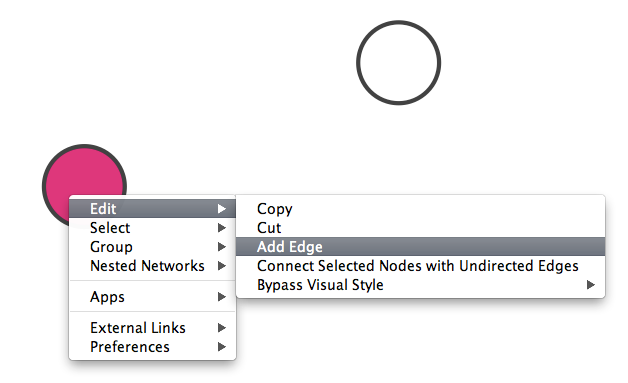This screenshot has width=628, height=383.
Task: Open the Select context menu entry
Action: [152, 228]
